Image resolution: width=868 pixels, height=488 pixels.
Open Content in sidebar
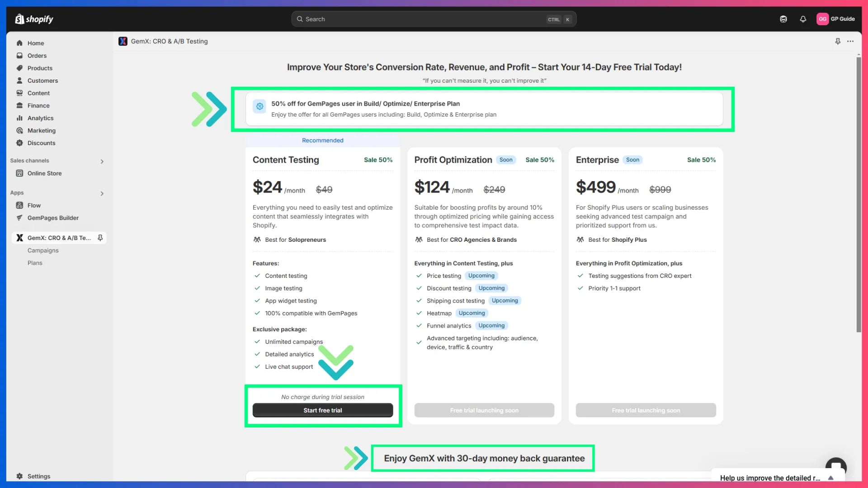38,93
